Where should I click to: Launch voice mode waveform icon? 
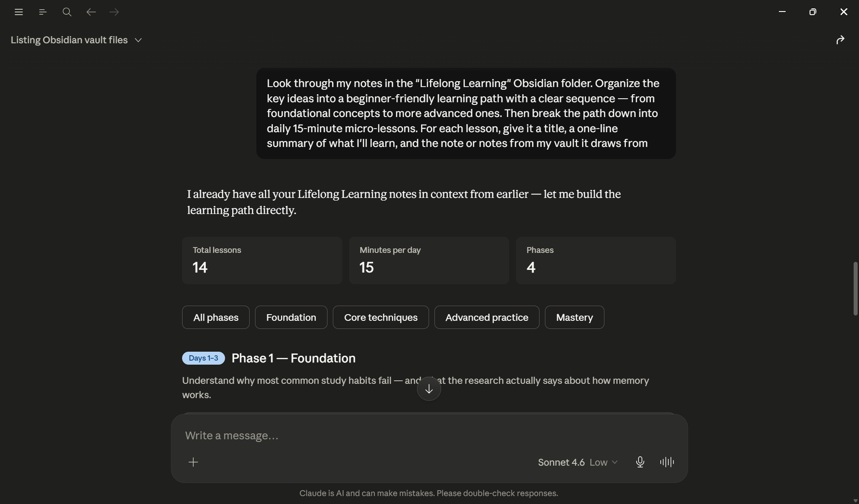667,462
